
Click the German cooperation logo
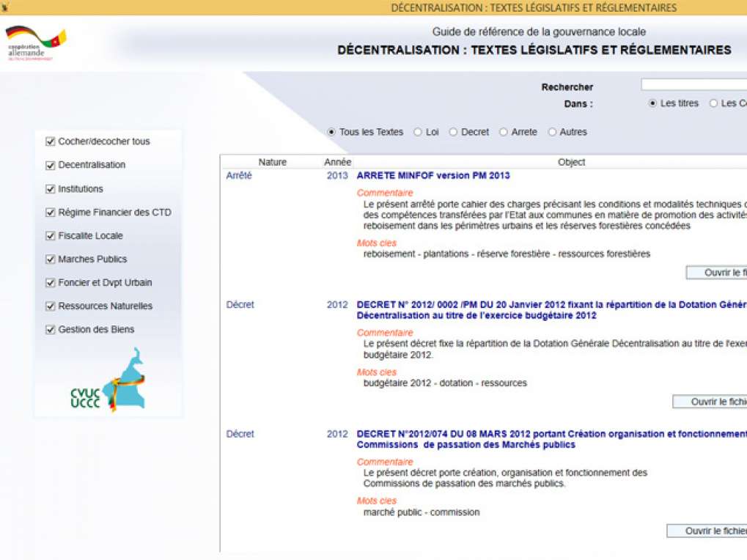[x=35, y=44]
